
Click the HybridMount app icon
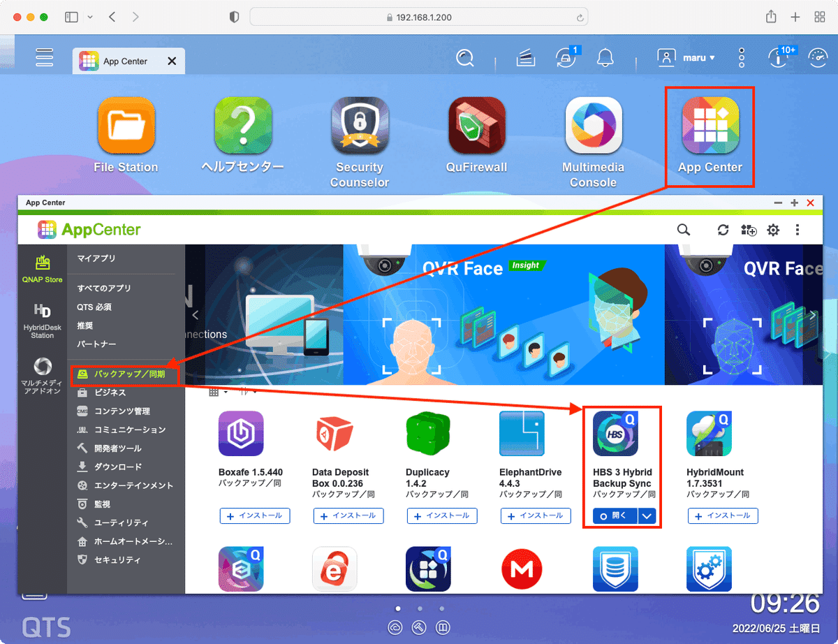pos(709,434)
